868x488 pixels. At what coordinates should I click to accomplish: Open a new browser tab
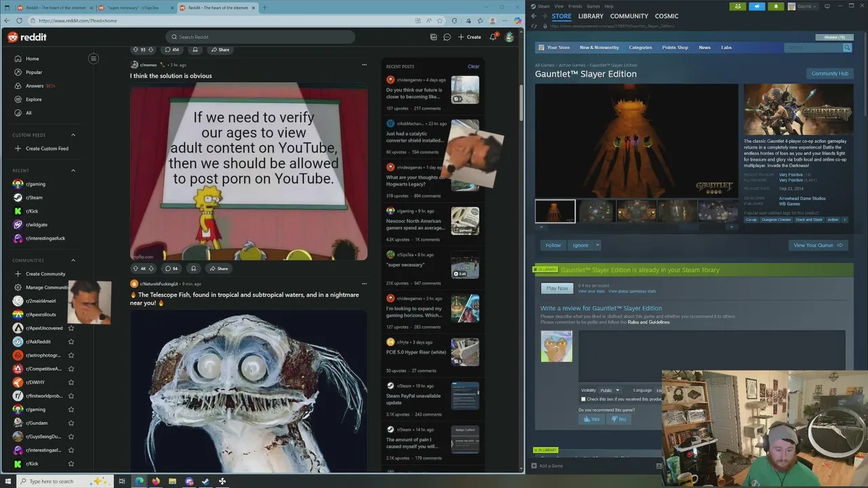[x=264, y=7]
